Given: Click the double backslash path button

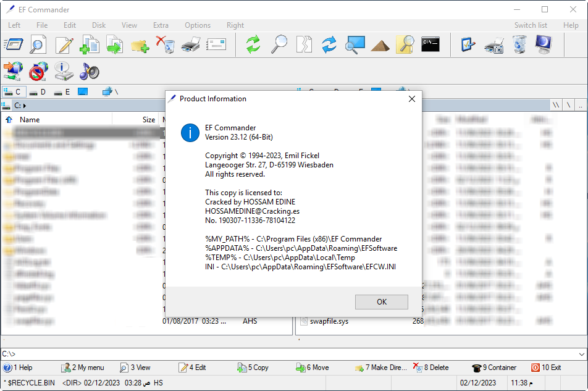Looking at the screenshot, I should click(x=556, y=106).
